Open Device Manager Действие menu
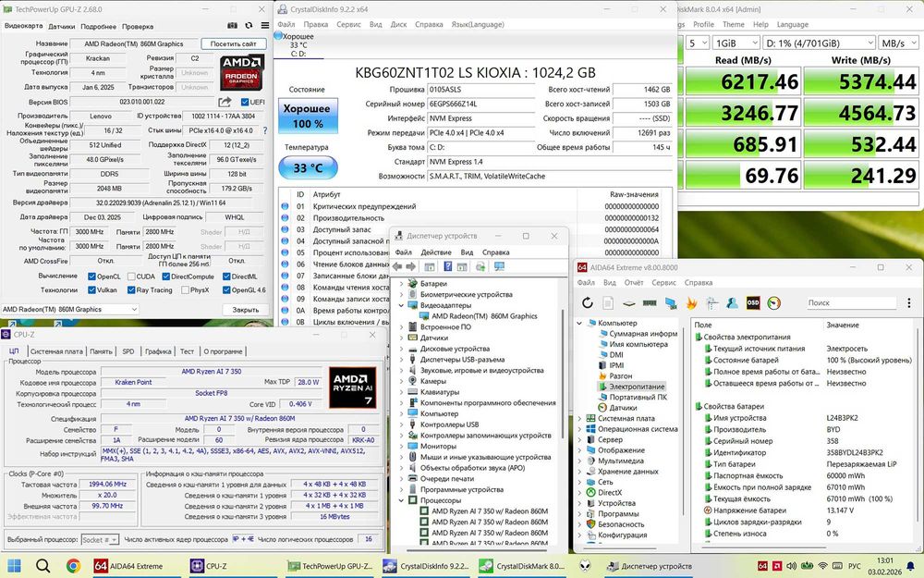924x578 pixels. pyautogui.click(x=436, y=252)
